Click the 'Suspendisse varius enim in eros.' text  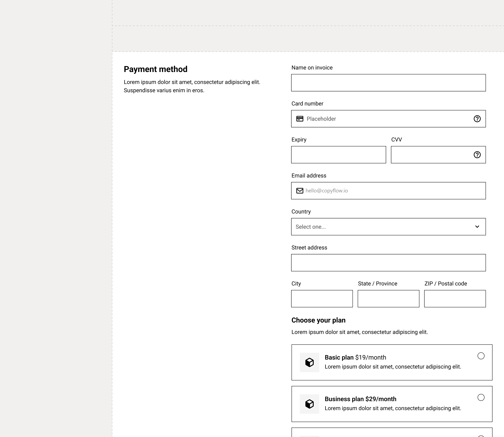164,91
